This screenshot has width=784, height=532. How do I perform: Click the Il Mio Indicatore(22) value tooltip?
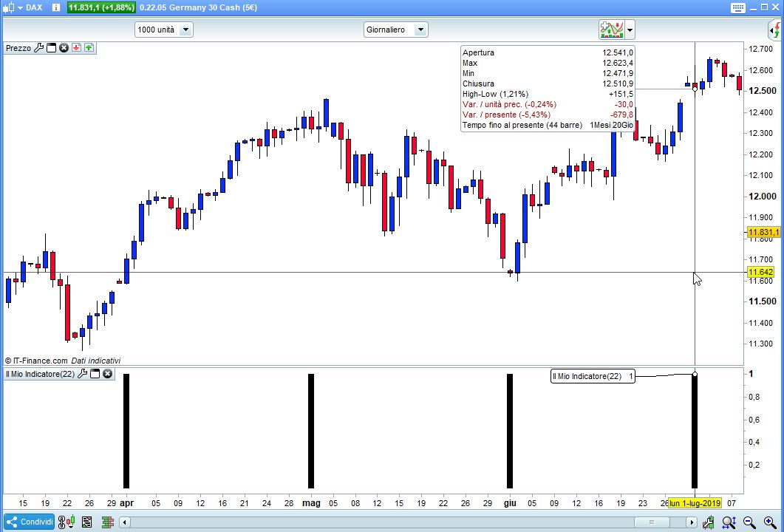pyautogui.click(x=593, y=376)
